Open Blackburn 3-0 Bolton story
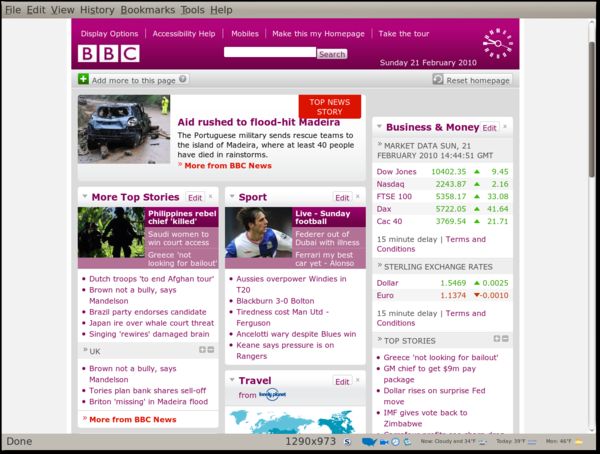The width and height of the screenshot is (600, 454). click(x=275, y=301)
